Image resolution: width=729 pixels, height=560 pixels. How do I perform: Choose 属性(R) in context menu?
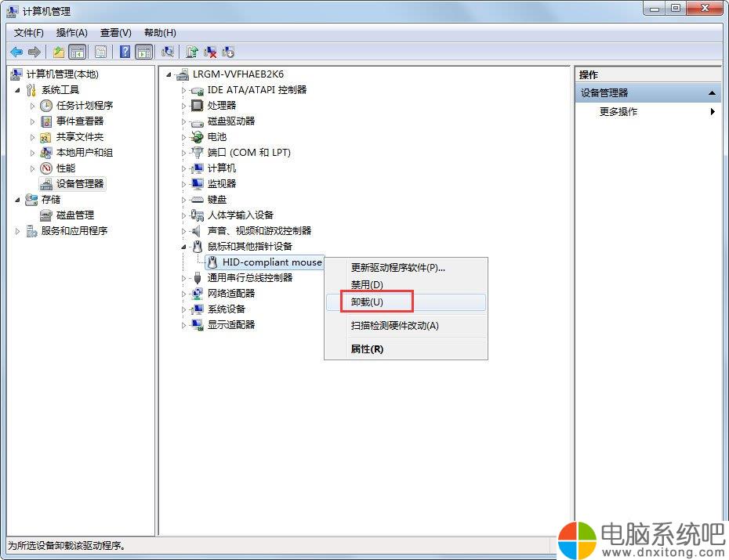pyautogui.click(x=406, y=349)
